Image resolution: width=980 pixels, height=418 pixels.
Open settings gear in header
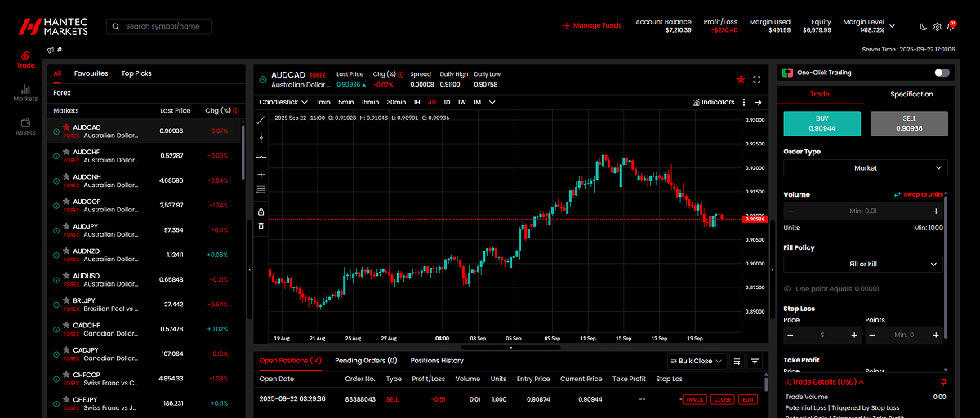tap(937, 27)
